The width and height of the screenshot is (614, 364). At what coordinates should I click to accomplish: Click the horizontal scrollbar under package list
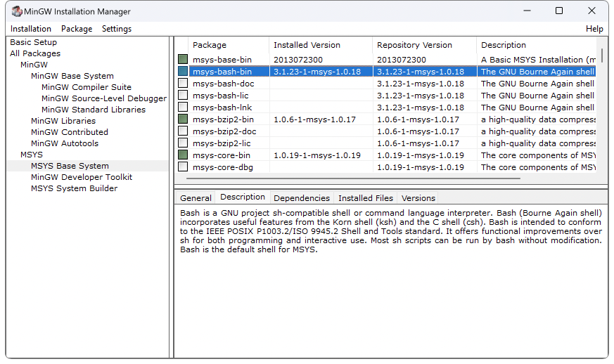352,178
